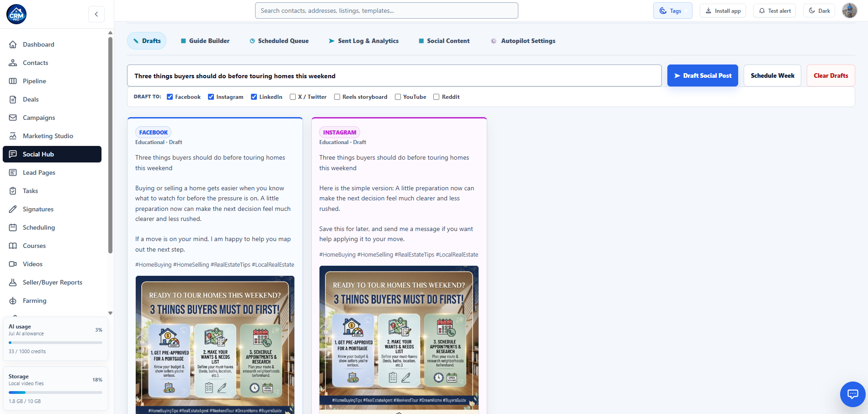Click the Pipeline columns icon
Screen dimensions: 868x414
13,81
